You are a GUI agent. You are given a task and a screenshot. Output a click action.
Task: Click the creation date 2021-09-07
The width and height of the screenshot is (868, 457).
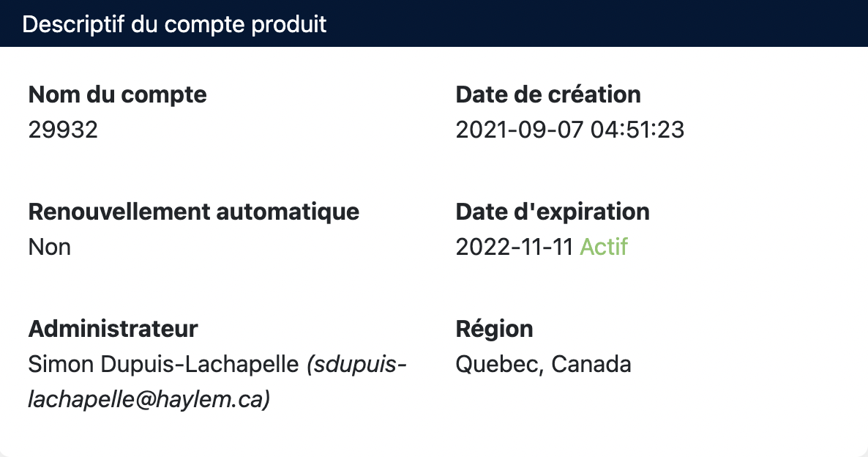tap(520, 130)
